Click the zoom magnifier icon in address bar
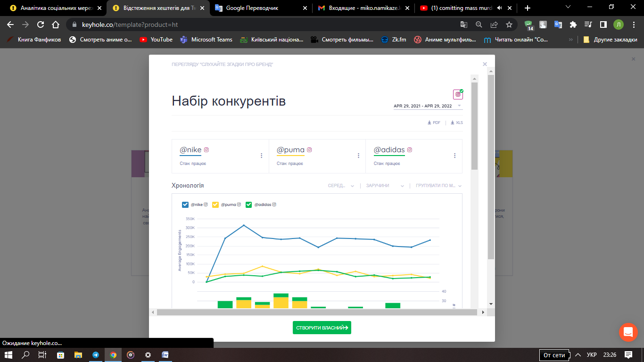The height and width of the screenshot is (362, 644). (479, 25)
